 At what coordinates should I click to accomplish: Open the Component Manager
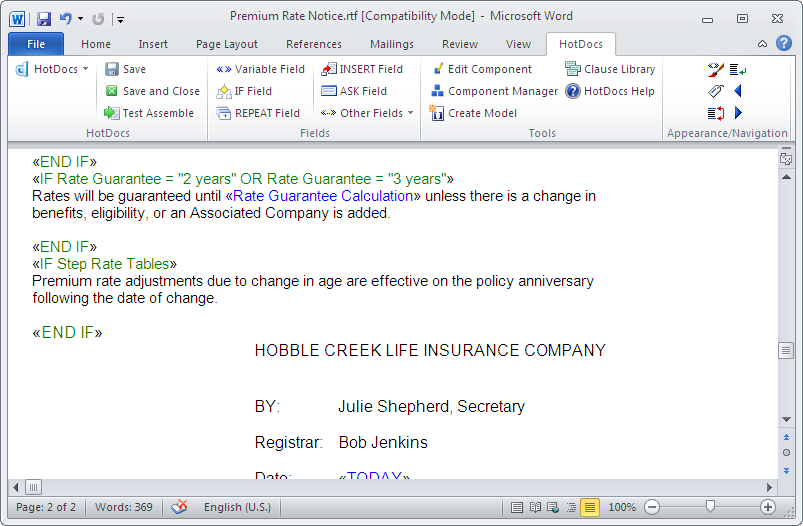point(494,91)
